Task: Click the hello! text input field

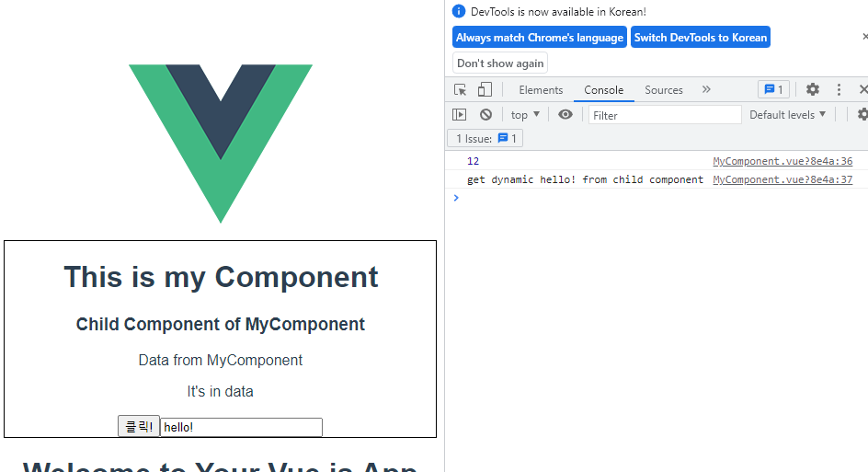Action: click(x=241, y=427)
